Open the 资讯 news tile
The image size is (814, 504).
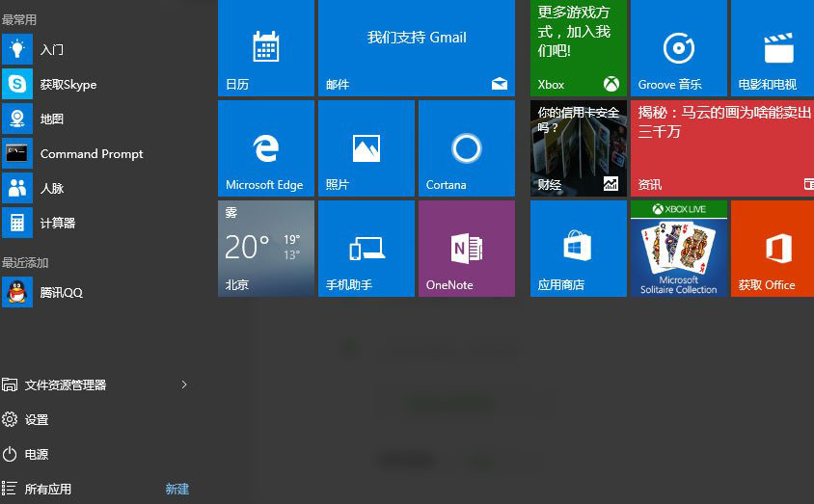pos(722,148)
